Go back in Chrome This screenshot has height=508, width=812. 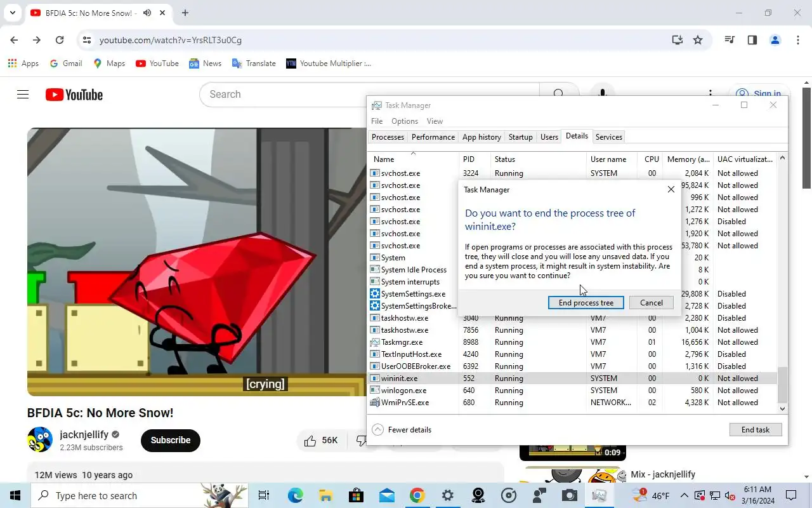click(14, 40)
